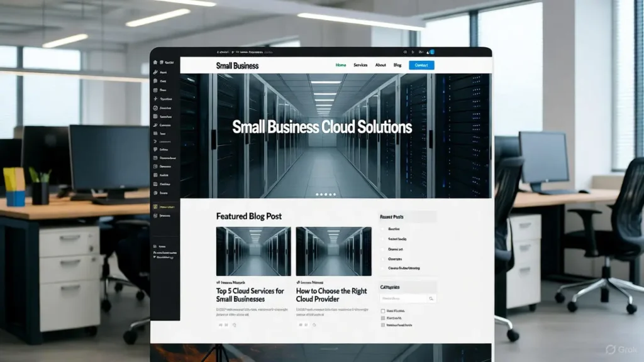The image size is (644, 362).
Task: Click the middle icon below the How to Choose post
Action: coord(305,325)
